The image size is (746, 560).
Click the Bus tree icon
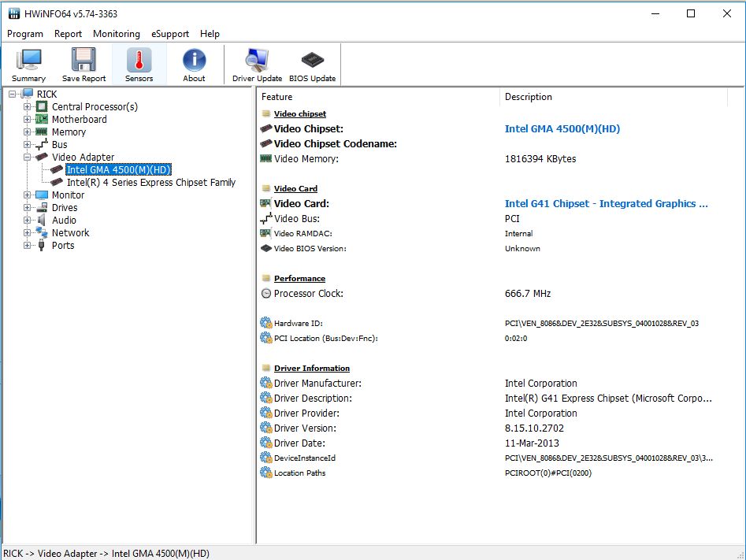pyautogui.click(x=42, y=144)
